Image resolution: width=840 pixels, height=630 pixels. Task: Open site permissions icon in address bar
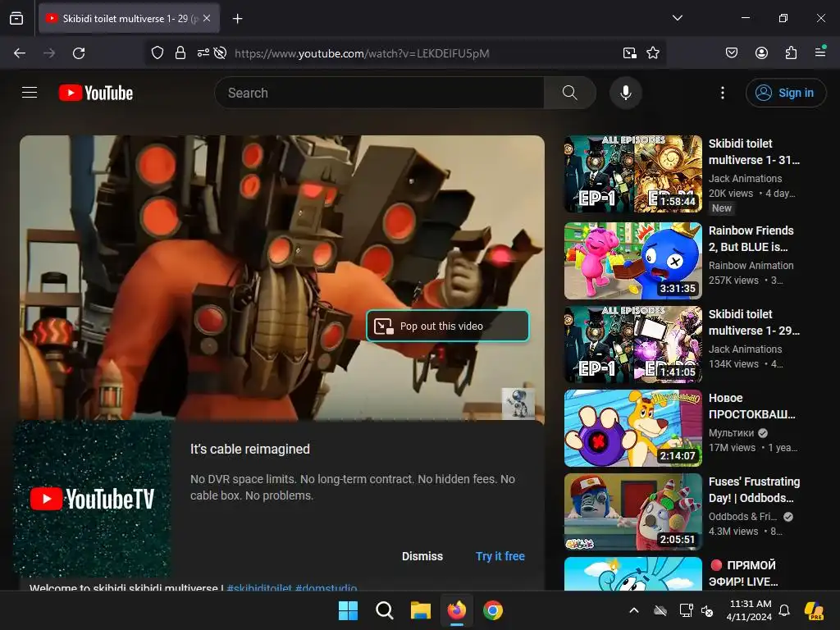point(203,53)
